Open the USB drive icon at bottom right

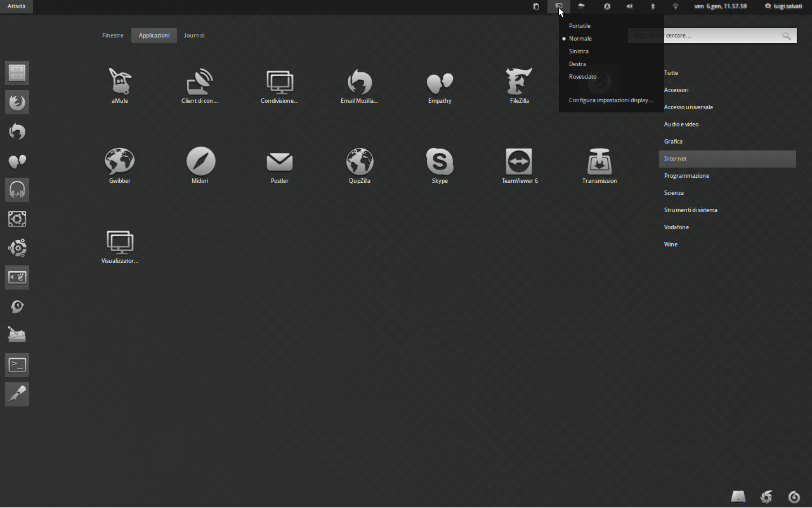pyautogui.click(x=738, y=497)
